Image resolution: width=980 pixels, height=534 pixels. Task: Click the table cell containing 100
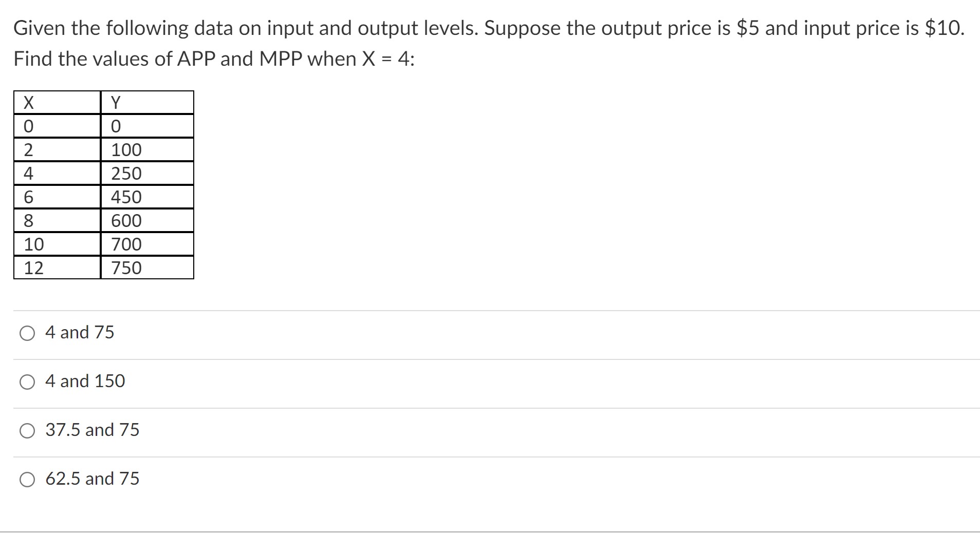point(146,149)
